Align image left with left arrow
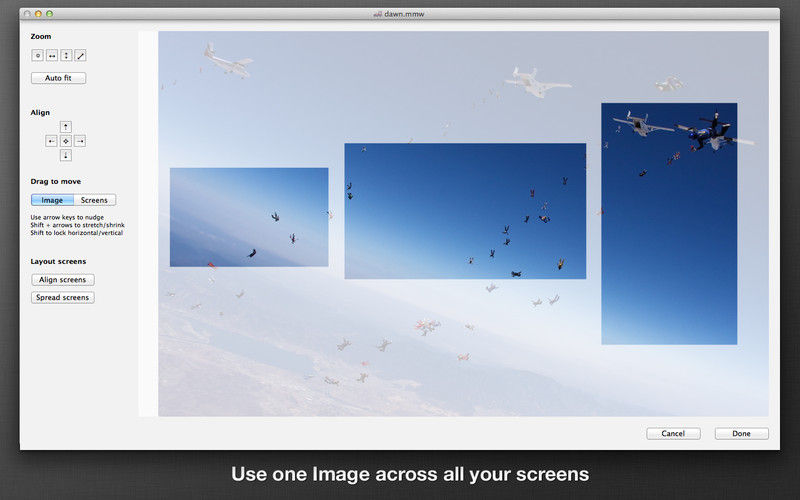Viewport: 800px width, 500px height. [x=52, y=141]
